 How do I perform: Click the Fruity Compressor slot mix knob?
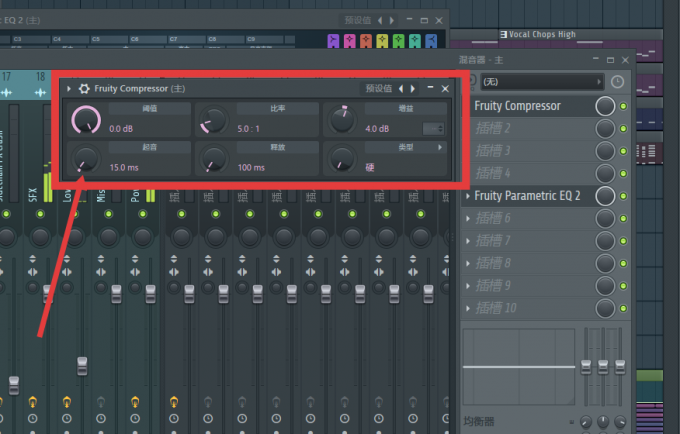point(605,106)
